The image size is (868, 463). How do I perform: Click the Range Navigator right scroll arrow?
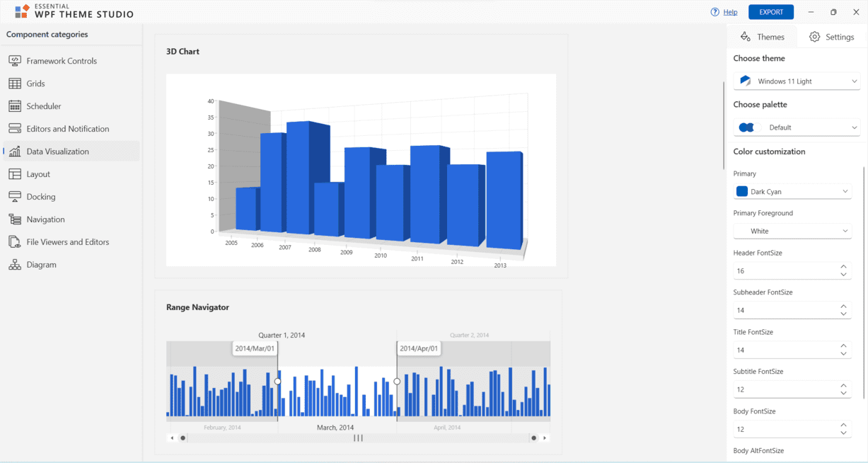pyautogui.click(x=545, y=438)
